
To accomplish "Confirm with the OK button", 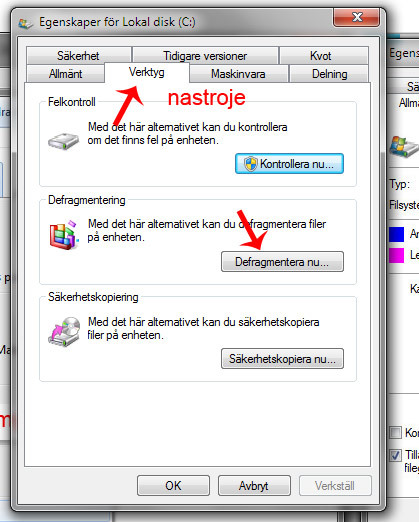I will click(173, 486).
